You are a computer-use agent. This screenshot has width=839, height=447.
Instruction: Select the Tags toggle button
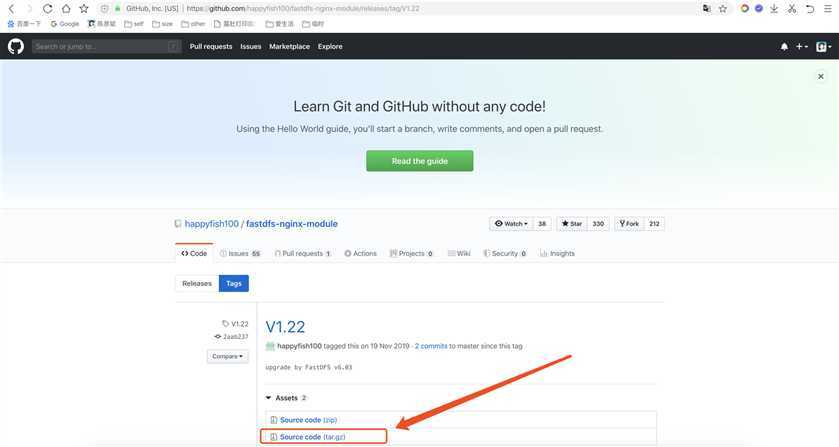click(x=234, y=284)
